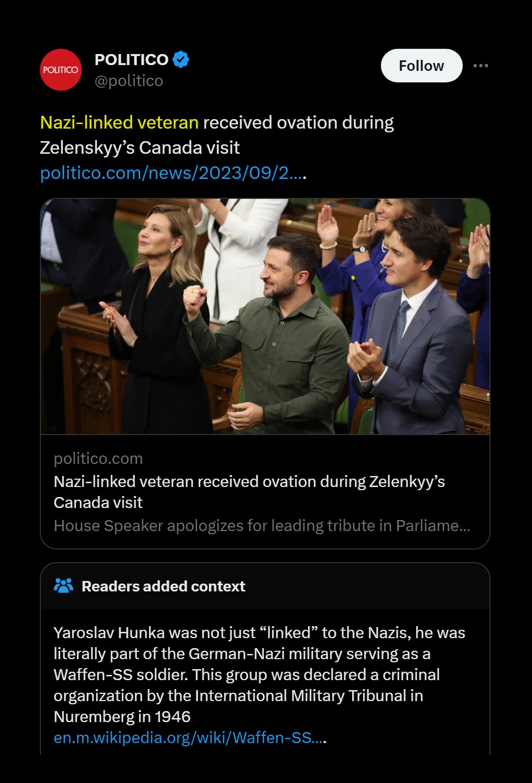Click "Zelenskyy's Canada visit" in the tweet body

(x=140, y=147)
